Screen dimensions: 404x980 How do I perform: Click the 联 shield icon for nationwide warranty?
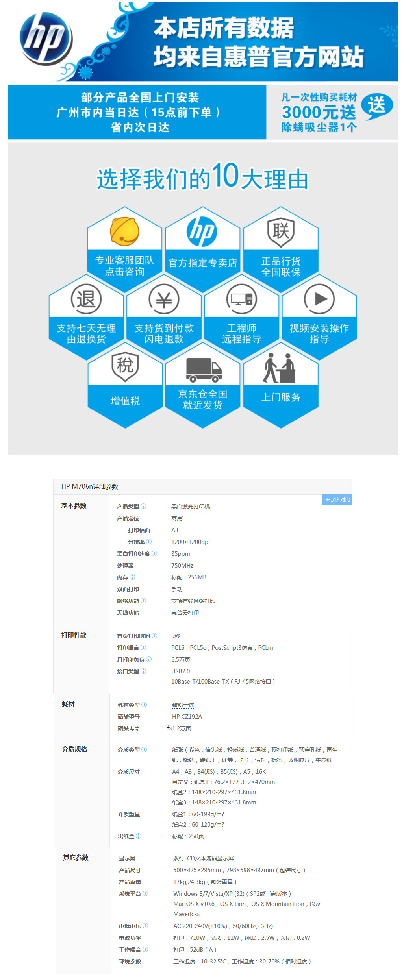[x=281, y=232]
